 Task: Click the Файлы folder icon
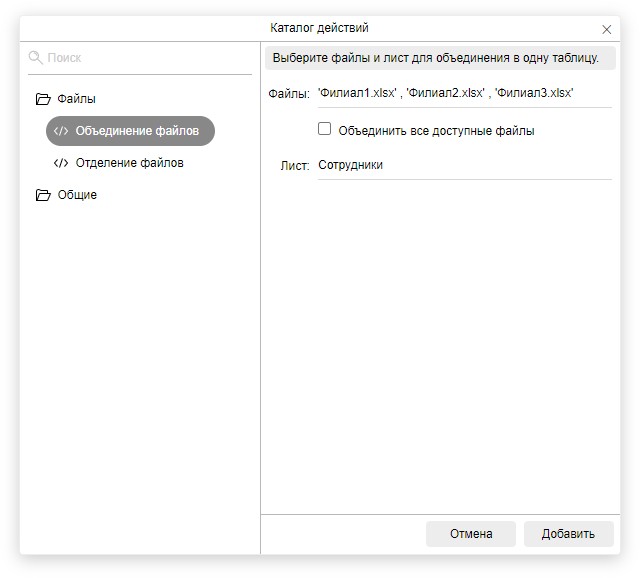tap(42, 99)
